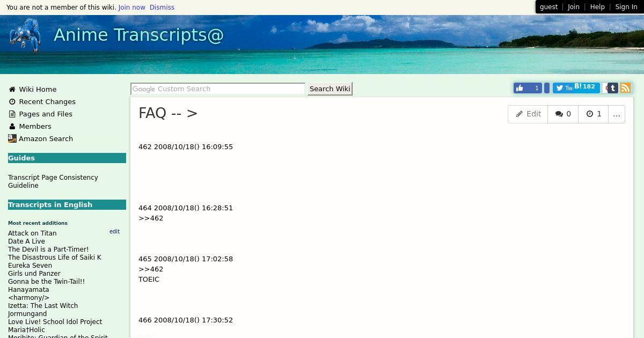Open Izetta: The Last Witch transcript
The width and height of the screenshot is (644, 338).
tap(43, 306)
